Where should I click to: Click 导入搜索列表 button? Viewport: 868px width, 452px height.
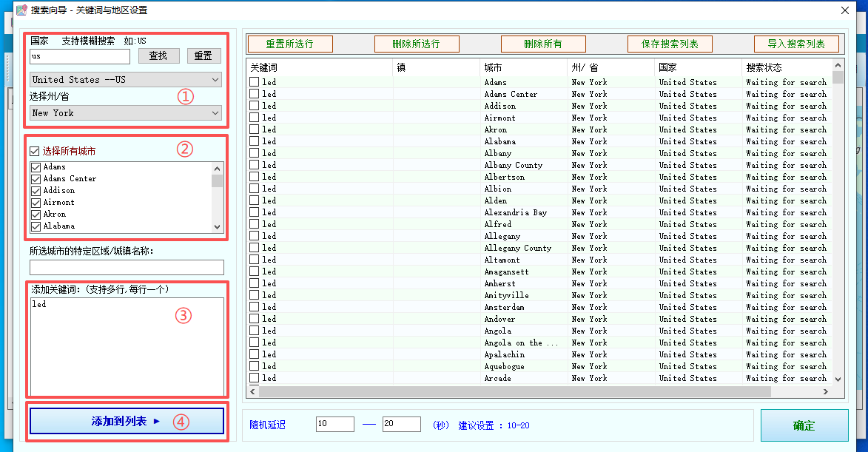796,44
